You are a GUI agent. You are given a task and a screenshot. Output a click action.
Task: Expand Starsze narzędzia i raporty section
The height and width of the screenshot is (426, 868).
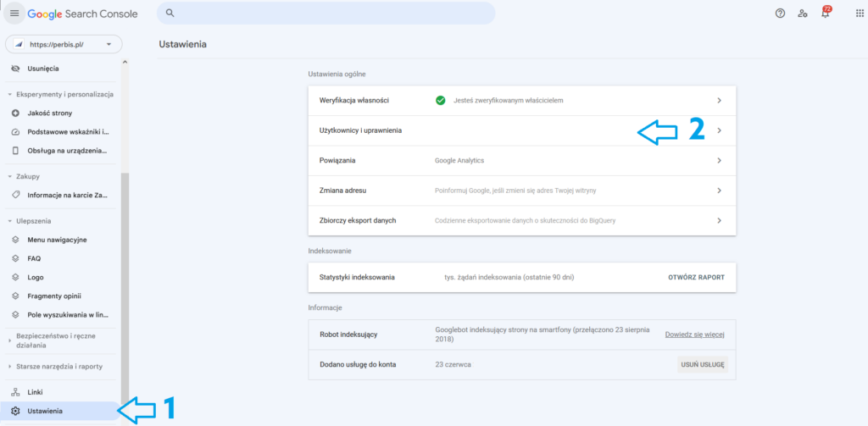[10, 367]
